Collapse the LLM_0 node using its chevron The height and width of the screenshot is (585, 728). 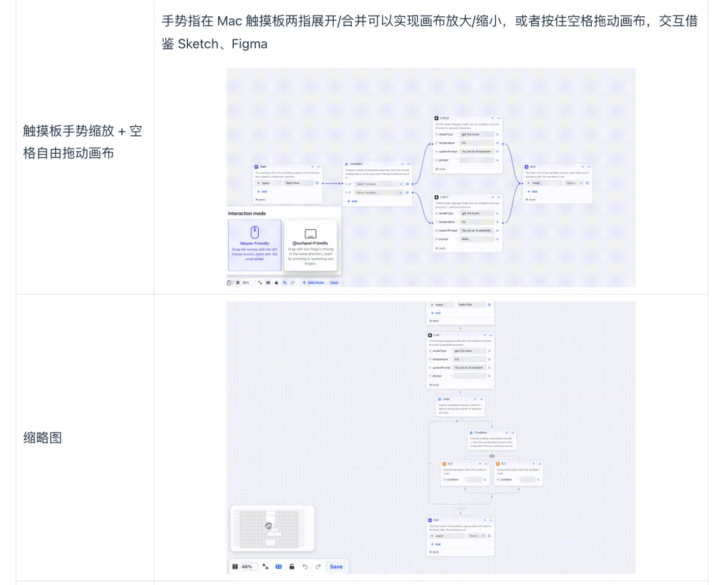(x=493, y=118)
